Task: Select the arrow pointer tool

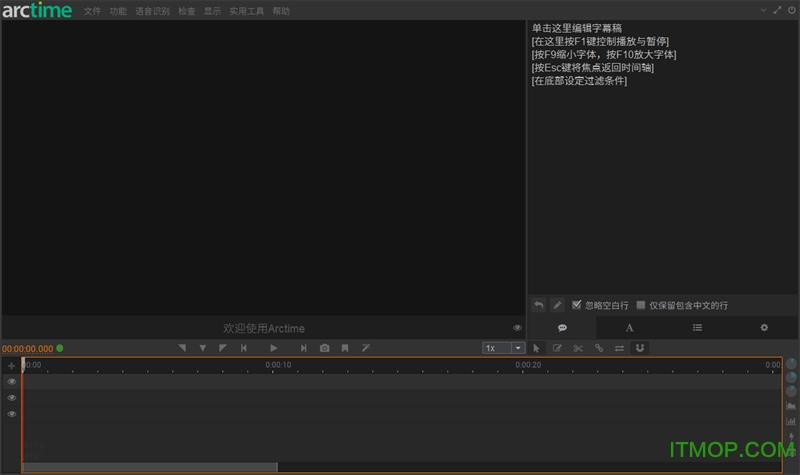Action: [x=536, y=348]
